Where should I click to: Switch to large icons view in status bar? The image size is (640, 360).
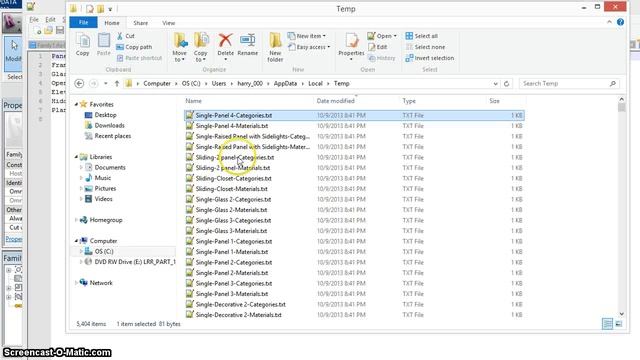point(619,324)
